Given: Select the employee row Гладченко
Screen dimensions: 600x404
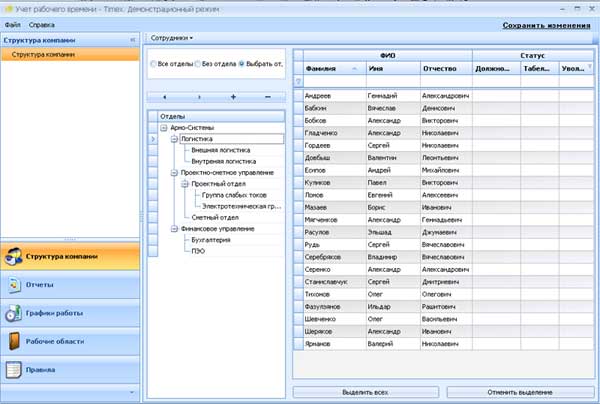Looking at the screenshot, I should point(443,133).
